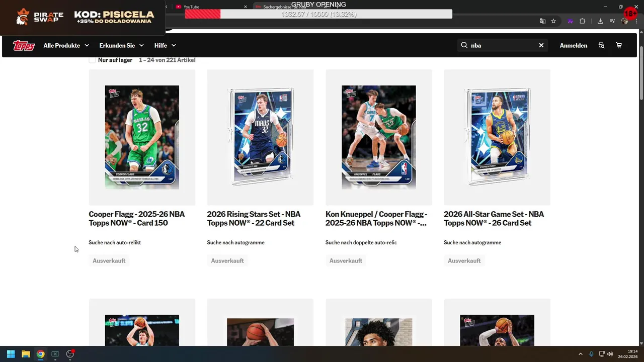Click the microphone tray icon
644x362 pixels.
click(x=591, y=354)
